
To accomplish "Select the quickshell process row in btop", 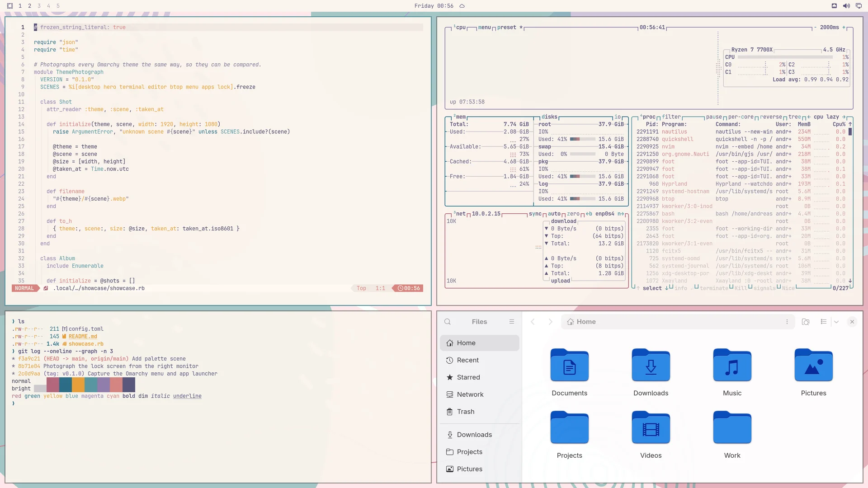I will [x=741, y=139].
